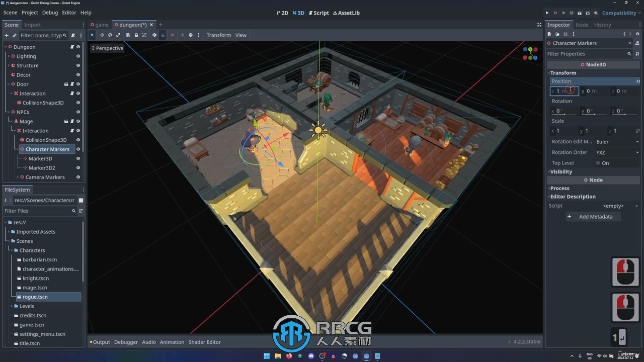
Task: Open script icon on Dungeon node
Action: [72, 47]
